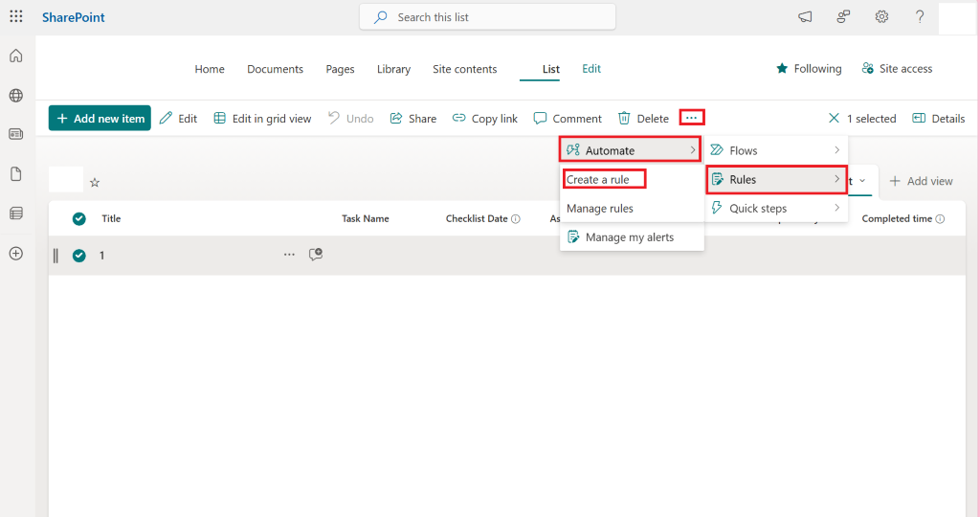Viewport: 980px width, 517px height.
Task: Select the List nav tab
Action: (x=550, y=69)
